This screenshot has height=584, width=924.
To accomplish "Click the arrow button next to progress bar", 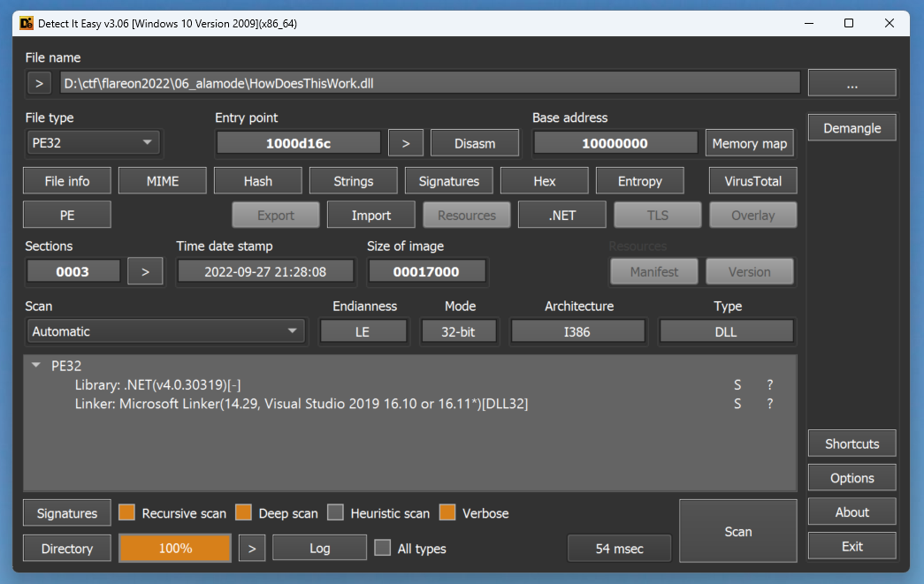I will pyautogui.click(x=252, y=549).
